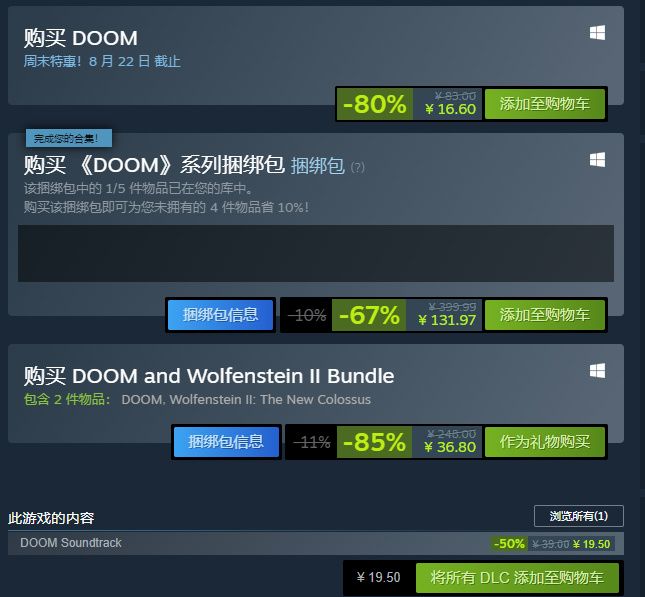Add DOOM series bundle ¥131.97 to cart

(545, 315)
